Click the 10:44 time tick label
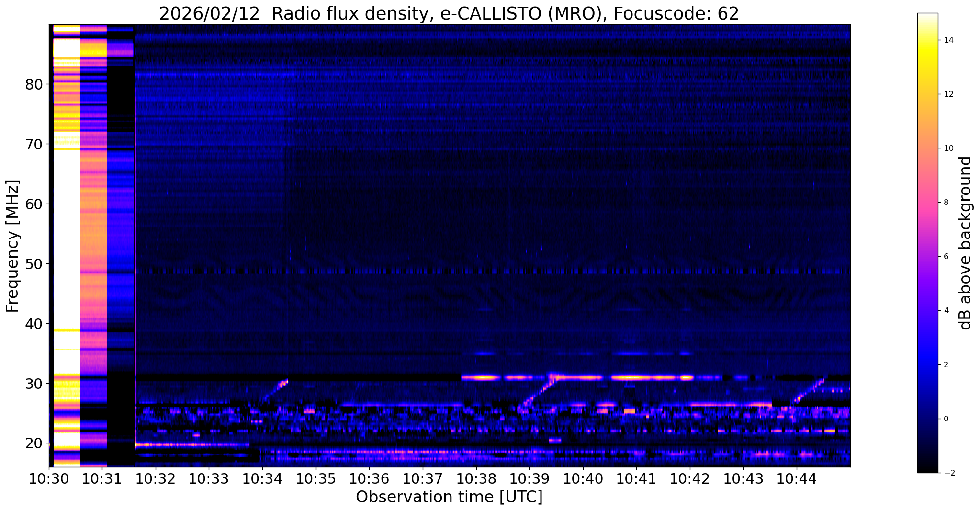Image resolution: width=980 pixels, height=511 pixels. pyautogui.click(x=797, y=478)
